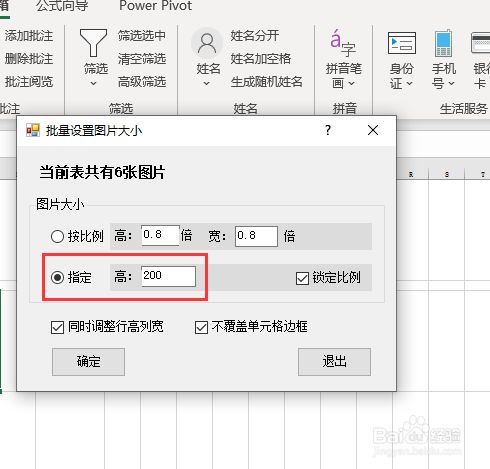Screen dimensions: 490x469
Task: Expand the 拼音笔画 dropdown arrow
Action: 352,83
